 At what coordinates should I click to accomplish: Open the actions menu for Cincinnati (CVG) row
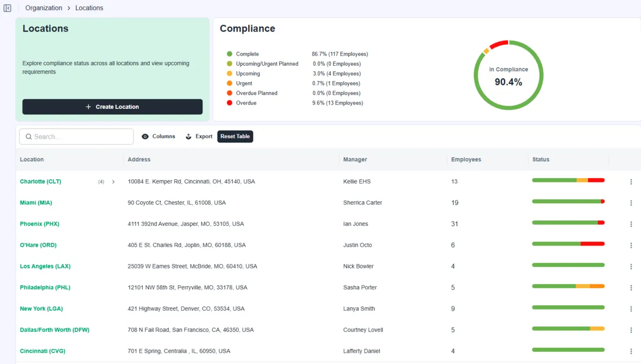pos(631,351)
